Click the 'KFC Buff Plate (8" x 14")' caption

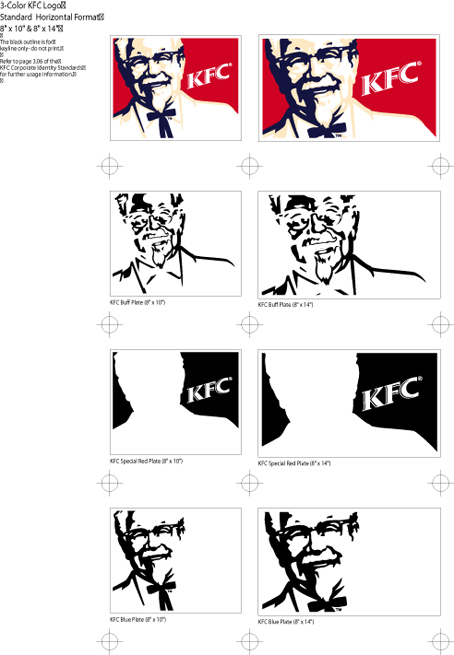[285, 305]
